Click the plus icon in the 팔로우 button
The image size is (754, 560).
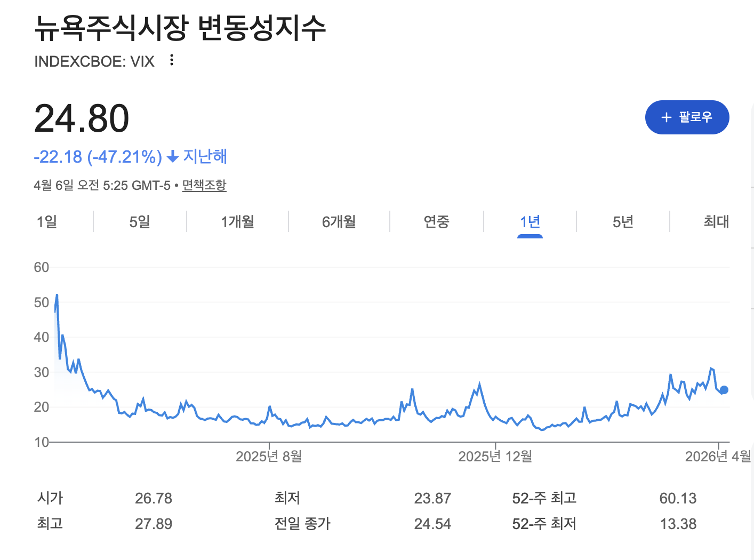(x=666, y=117)
